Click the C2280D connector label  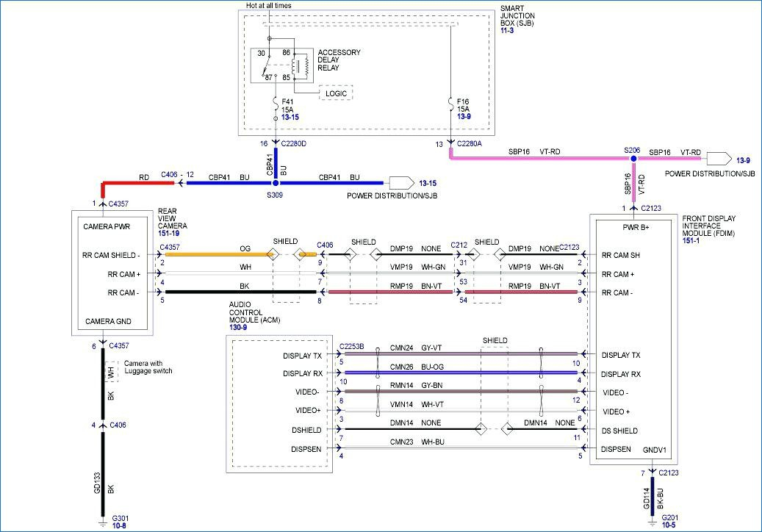293,144
